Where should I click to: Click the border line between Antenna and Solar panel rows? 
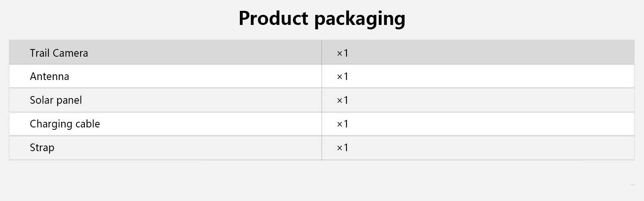click(161, 88)
